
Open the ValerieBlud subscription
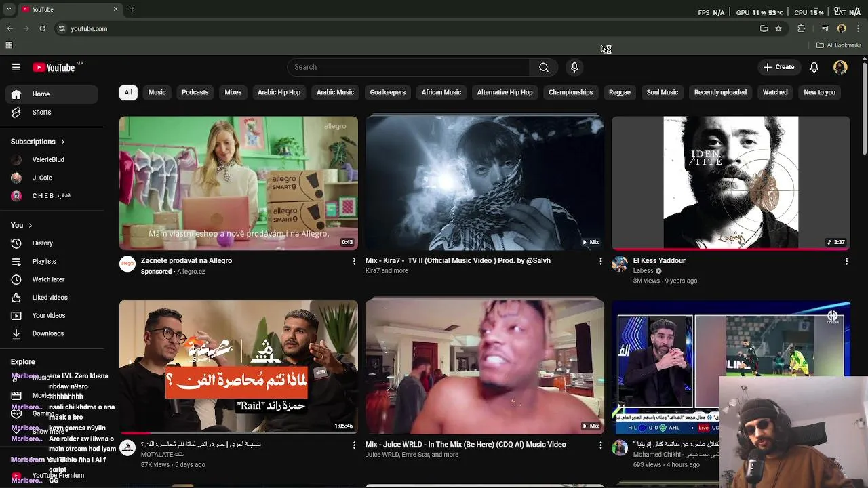[x=52, y=160]
